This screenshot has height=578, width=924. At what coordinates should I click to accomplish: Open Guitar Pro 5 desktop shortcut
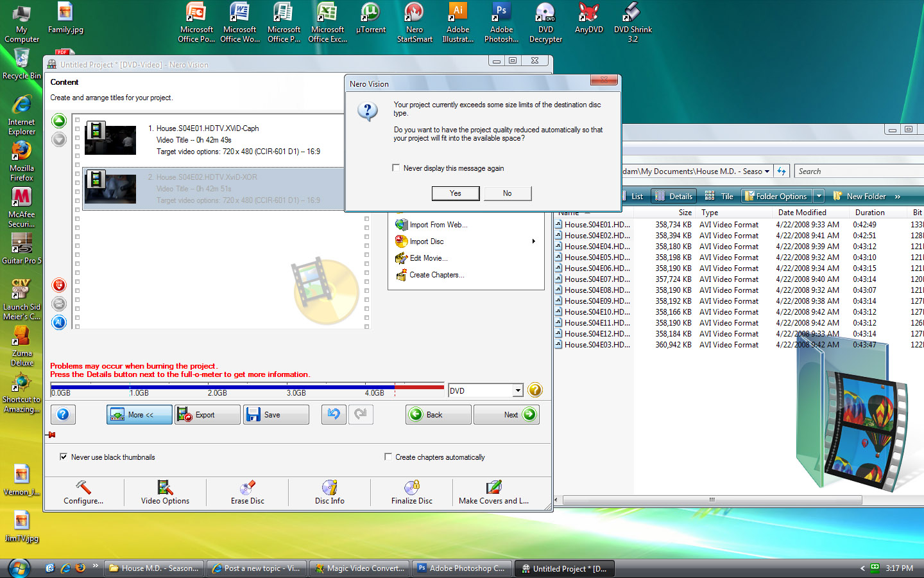[22, 249]
